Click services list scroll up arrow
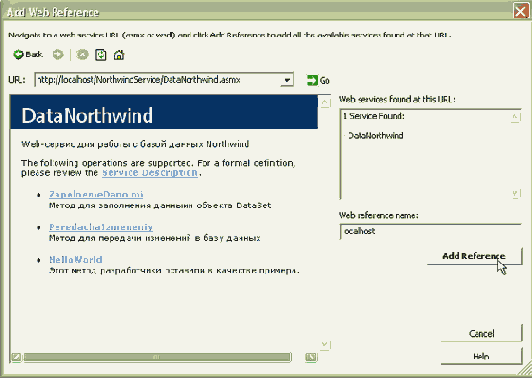 tap(515, 117)
